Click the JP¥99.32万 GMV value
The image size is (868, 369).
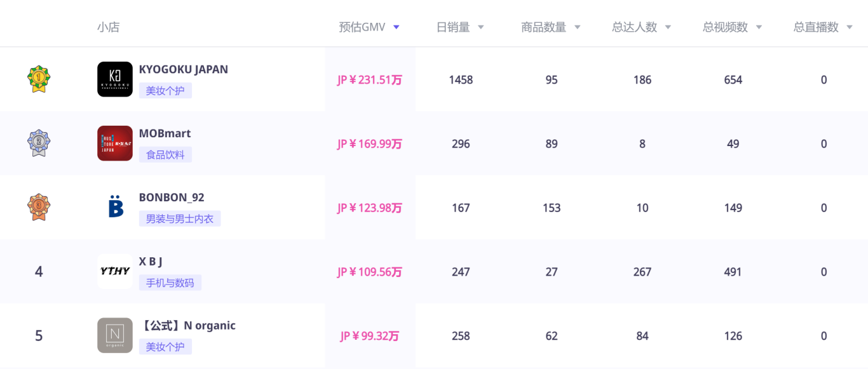[370, 335]
